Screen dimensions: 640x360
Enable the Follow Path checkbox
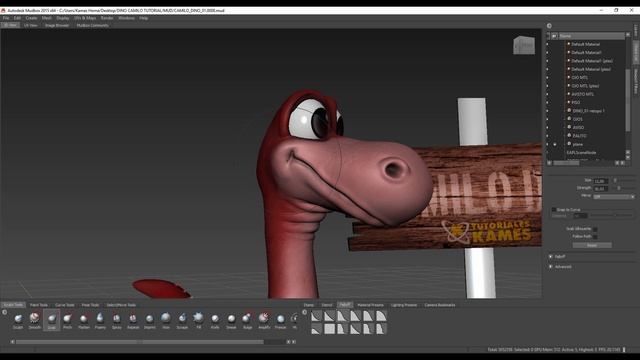tap(596, 237)
